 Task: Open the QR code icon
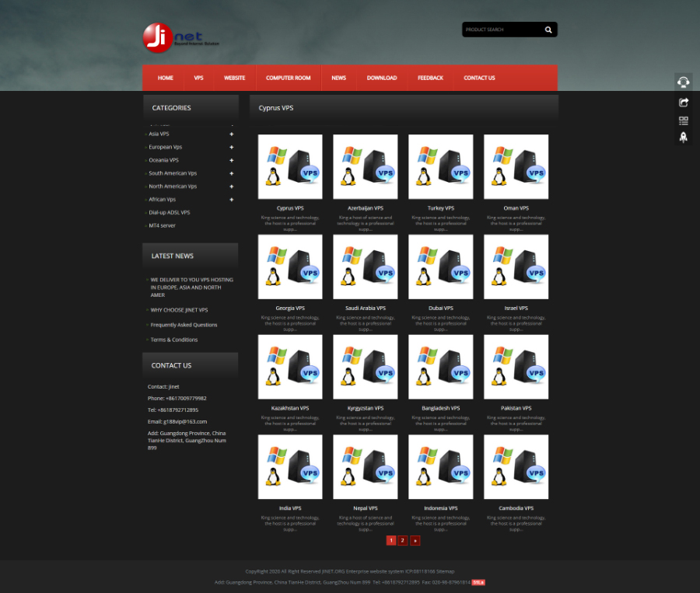[683, 120]
